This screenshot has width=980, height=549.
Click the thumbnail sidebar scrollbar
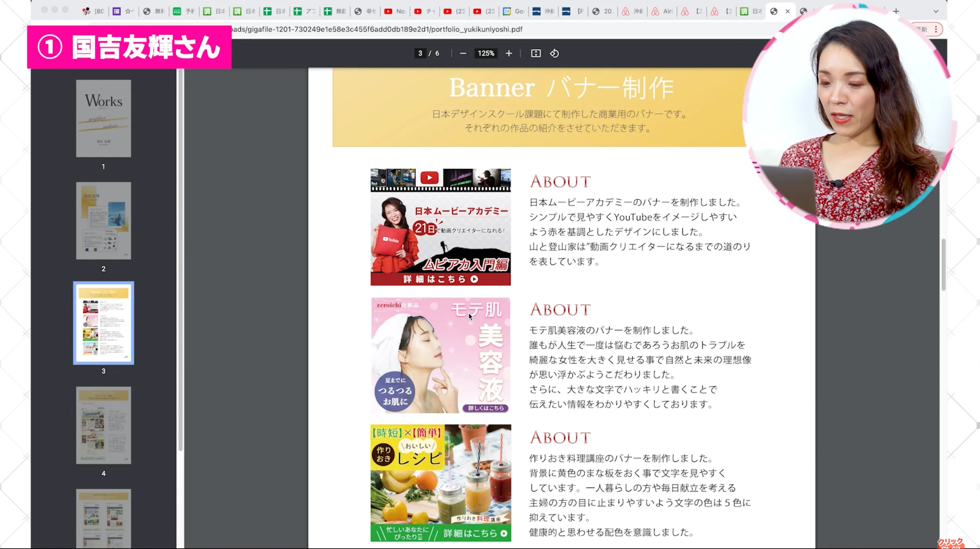click(180, 259)
